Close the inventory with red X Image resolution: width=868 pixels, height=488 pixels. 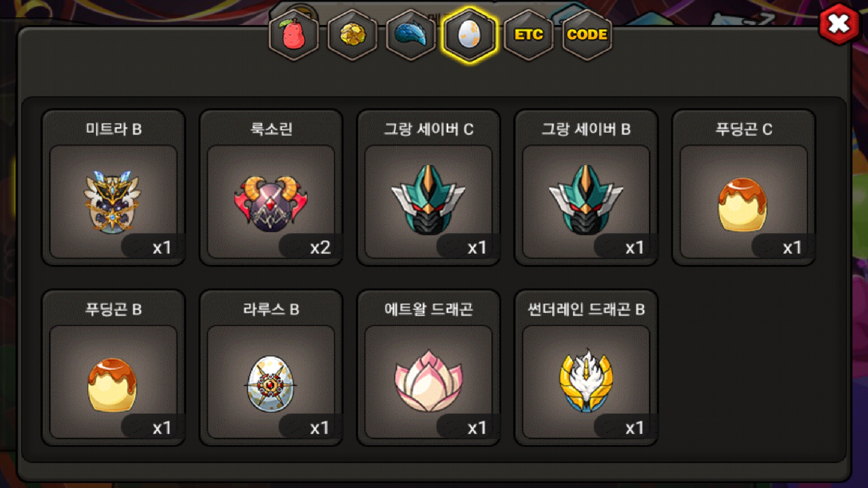pos(839,24)
